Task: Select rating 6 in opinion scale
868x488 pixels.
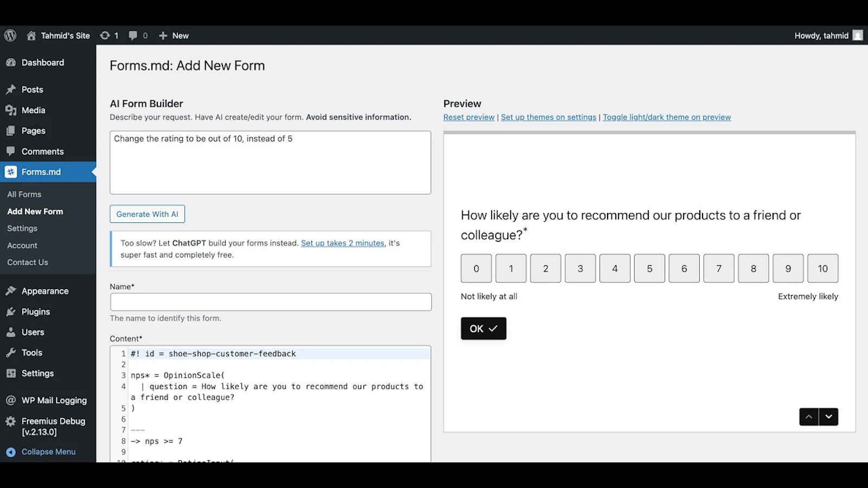Action: coord(684,268)
